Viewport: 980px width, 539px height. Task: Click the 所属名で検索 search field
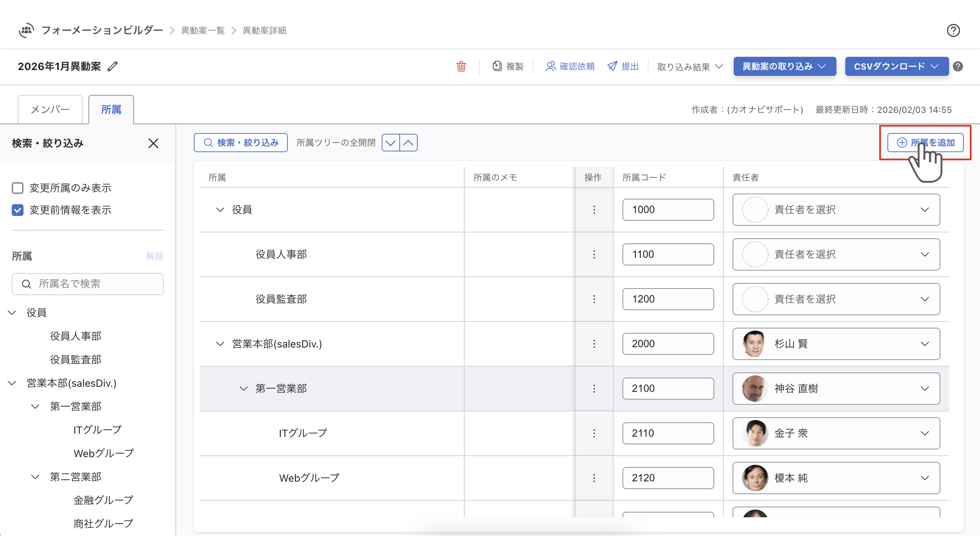(88, 284)
